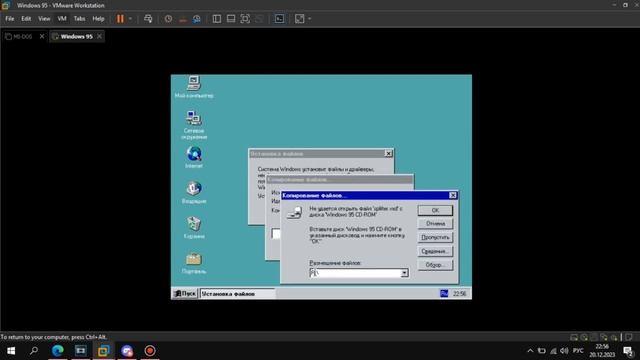Click OK in the file copy dialog
Viewport: 640px width, 360px height.
click(435, 210)
